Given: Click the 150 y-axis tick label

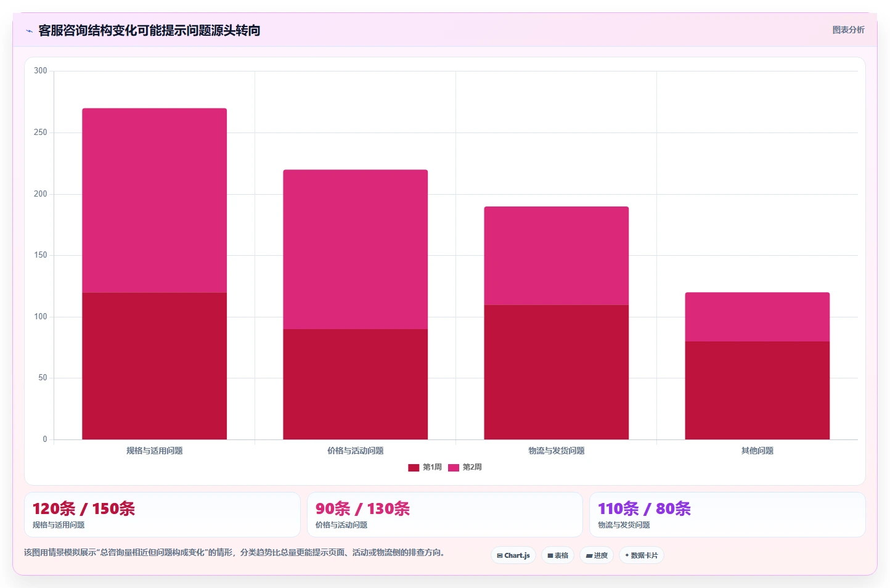Looking at the screenshot, I should [41, 255].
